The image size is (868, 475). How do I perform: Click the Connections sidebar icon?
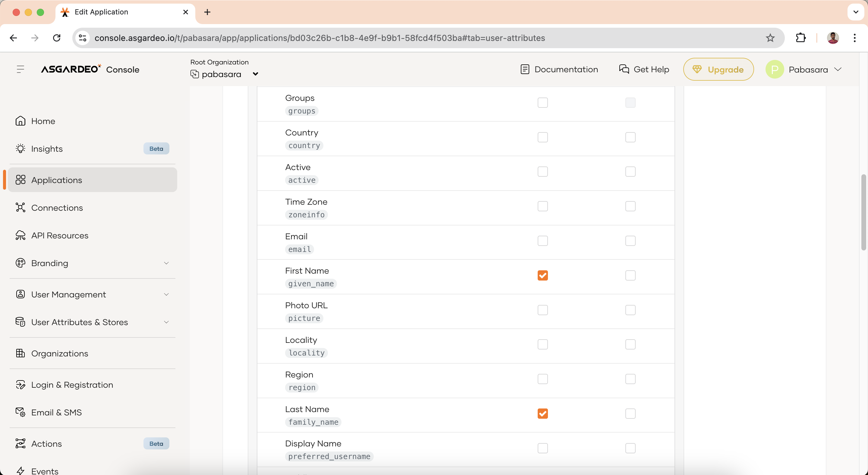20,207
